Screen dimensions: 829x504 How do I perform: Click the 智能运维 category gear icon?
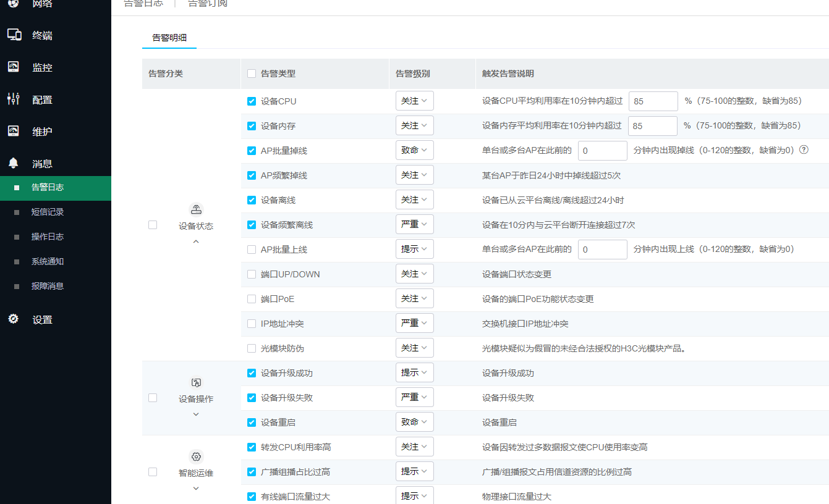click(x=196, y=456)
